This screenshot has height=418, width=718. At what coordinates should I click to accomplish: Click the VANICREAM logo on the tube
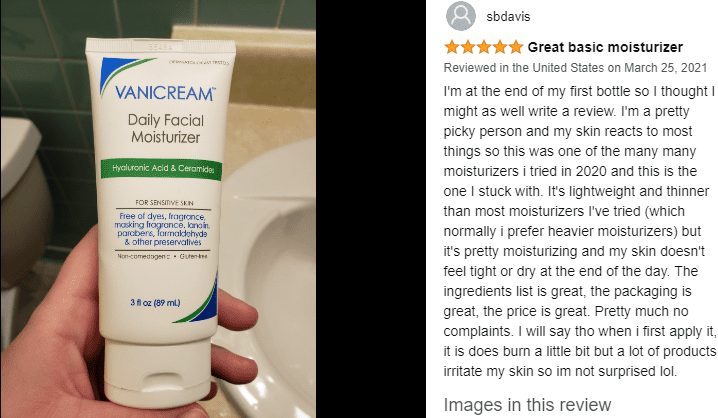[164, 93]
